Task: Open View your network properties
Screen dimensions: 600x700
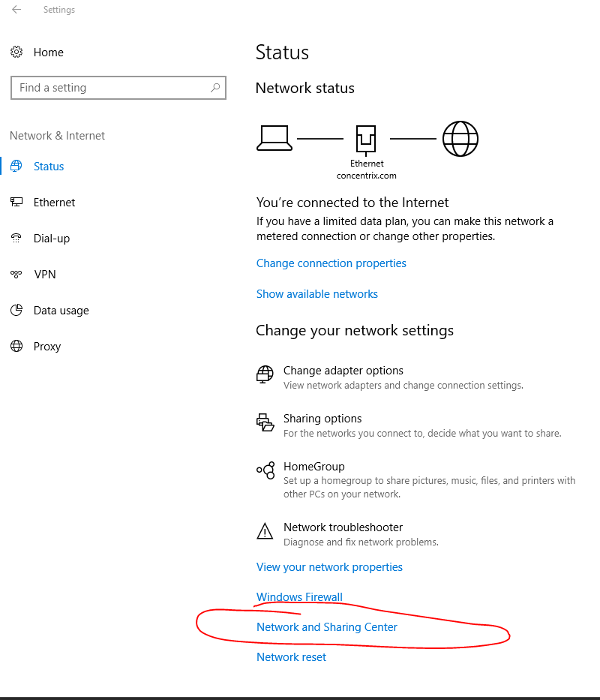Action: pyautogui.click(x=329, y=567)
